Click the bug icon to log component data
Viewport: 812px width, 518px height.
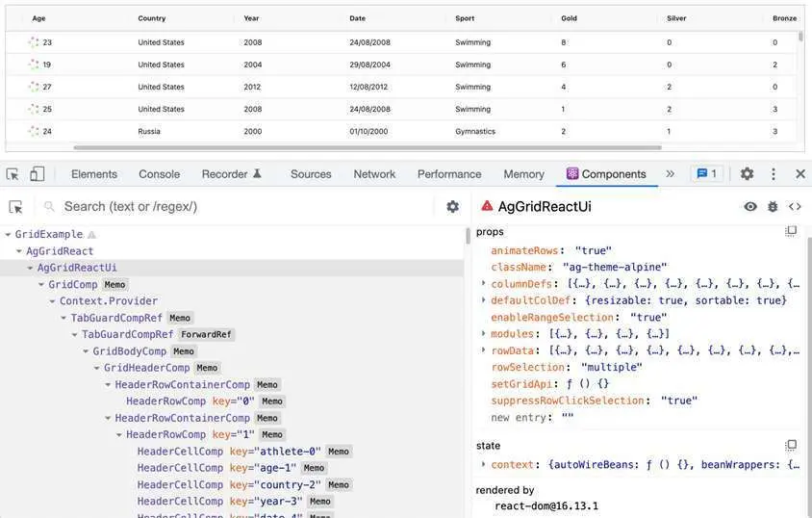pos(773,207)
